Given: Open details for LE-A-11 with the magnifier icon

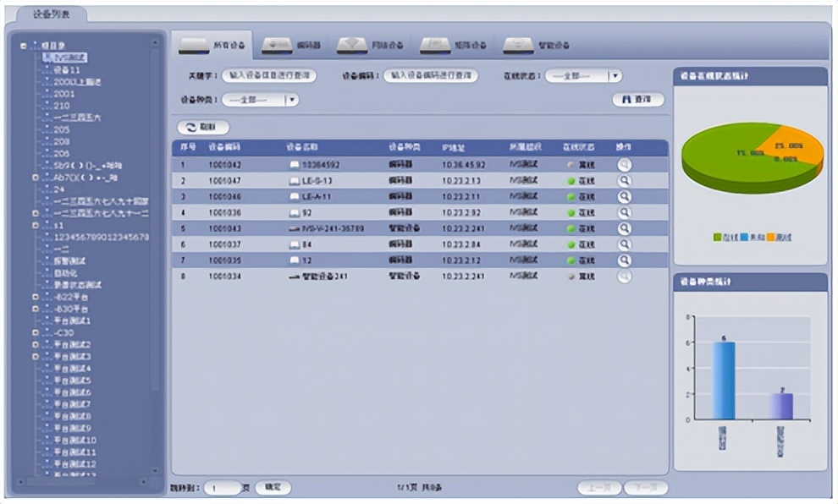Looking at the screenshot, I should pos(625,196).
